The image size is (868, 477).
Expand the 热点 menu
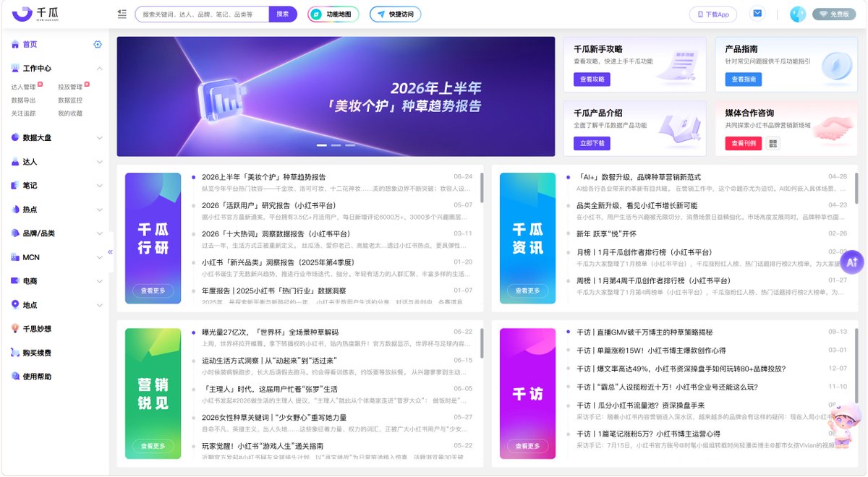click(x=99, y=210)
